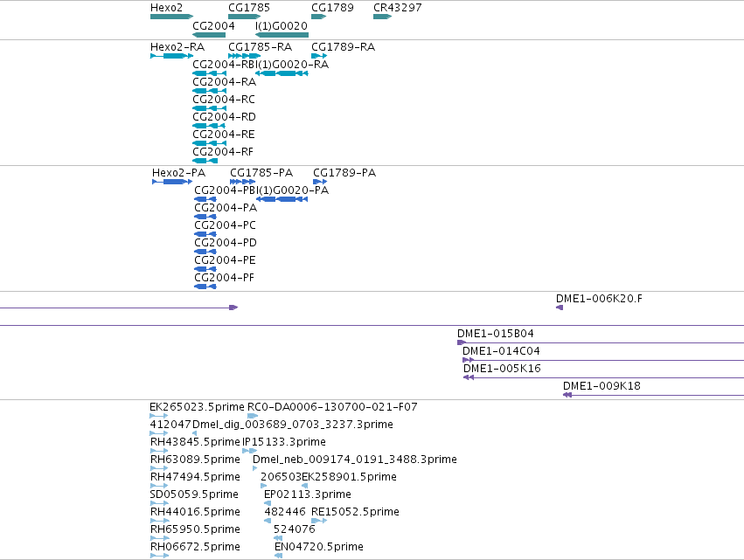Image resolution: width=744 pixels, height=560 pixels.
Task: Select the DME1-014C04 clone
Action: point(603,360)
